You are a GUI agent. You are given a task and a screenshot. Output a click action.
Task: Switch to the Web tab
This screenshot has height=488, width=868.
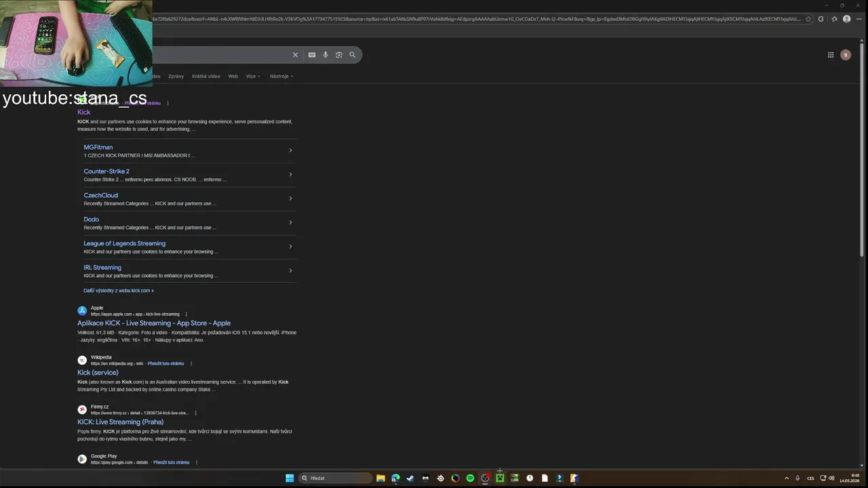coord(233,76)
